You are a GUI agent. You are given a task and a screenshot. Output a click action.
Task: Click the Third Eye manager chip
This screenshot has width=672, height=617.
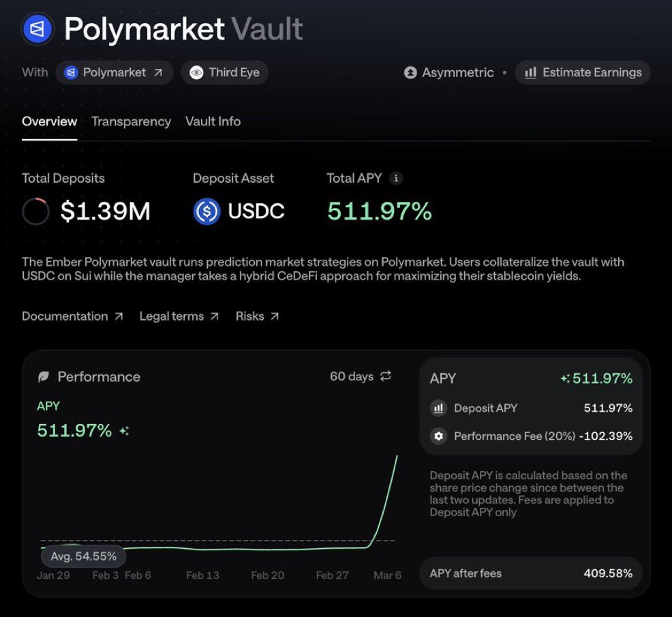point(225,72)
